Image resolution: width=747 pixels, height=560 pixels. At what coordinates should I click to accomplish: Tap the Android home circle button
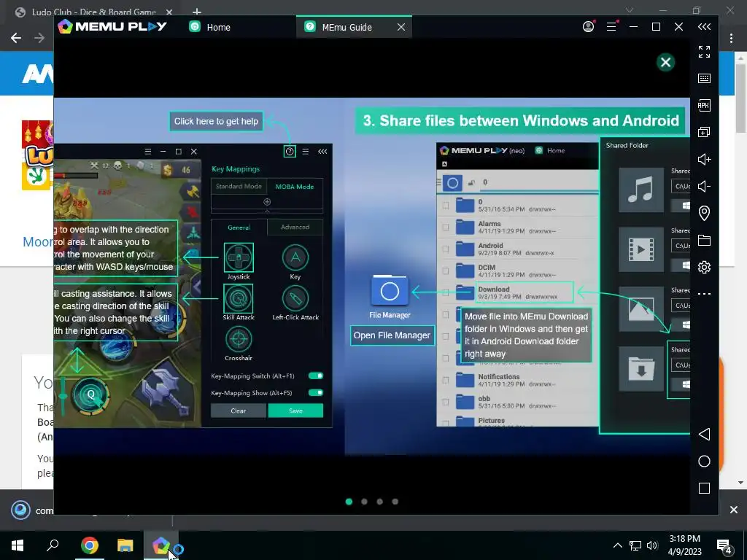[x=704, y=461]
